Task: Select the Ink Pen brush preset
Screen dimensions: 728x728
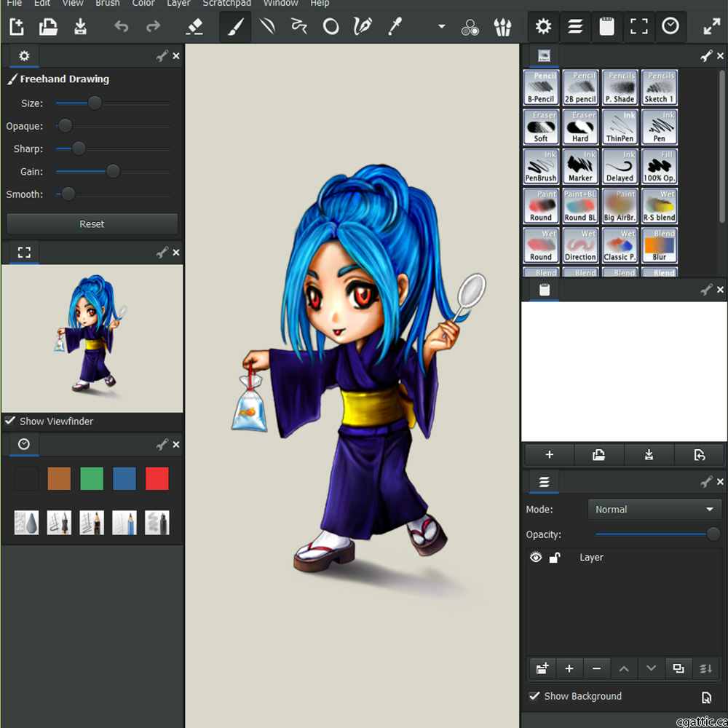Action: pyautogui.click(x=660, y=127)
